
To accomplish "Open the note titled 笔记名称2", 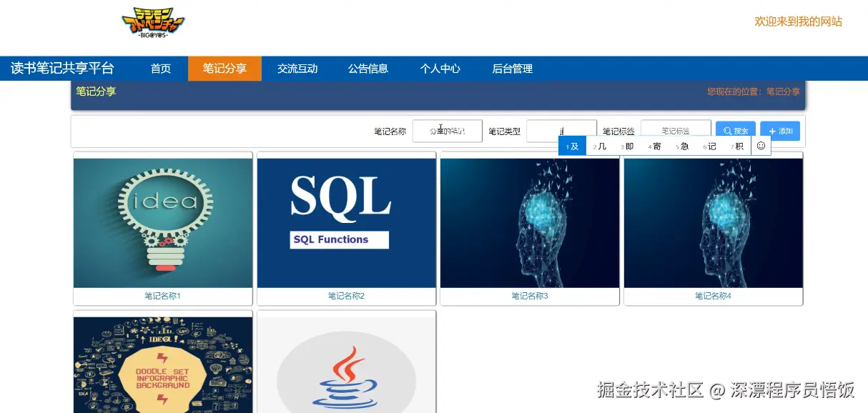I will coord(345,295).
